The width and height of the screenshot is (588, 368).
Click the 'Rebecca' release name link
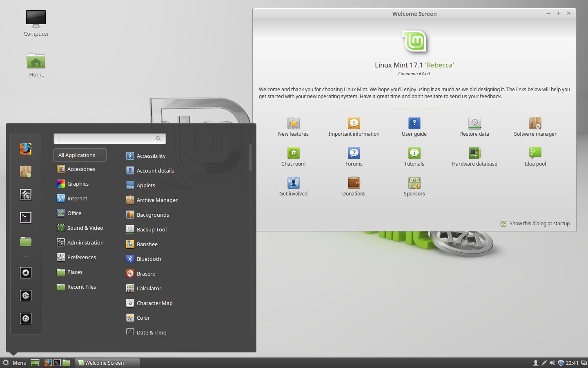point(440,65)
